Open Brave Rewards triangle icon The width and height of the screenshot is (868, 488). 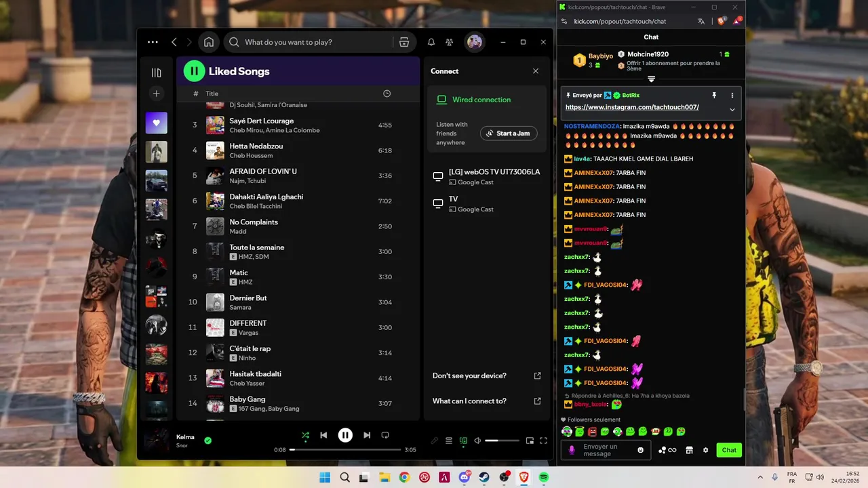pos(737,21)
